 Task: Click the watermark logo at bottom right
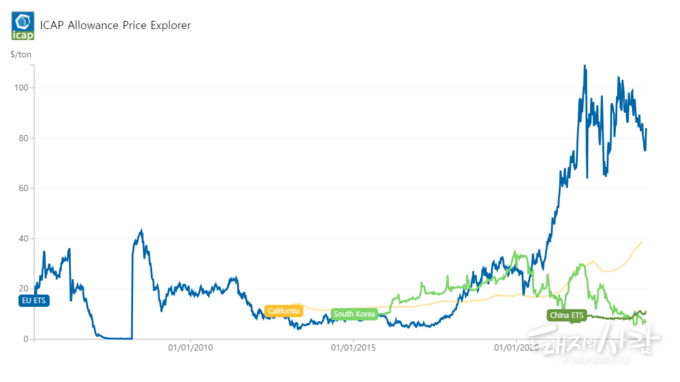(x=594, y=343)
